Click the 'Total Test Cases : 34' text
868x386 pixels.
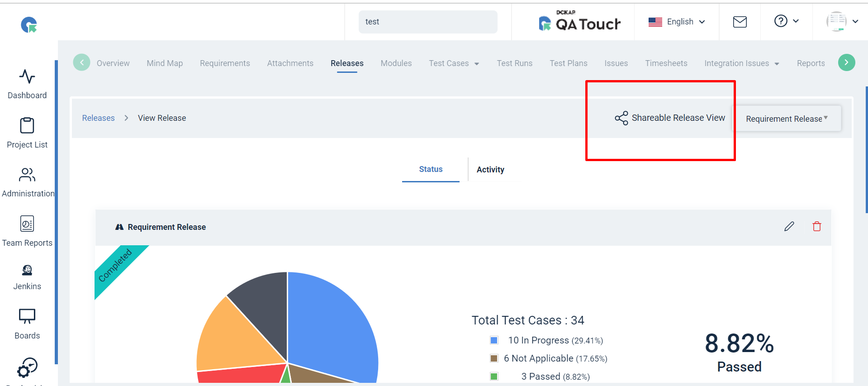pos(528,320)
